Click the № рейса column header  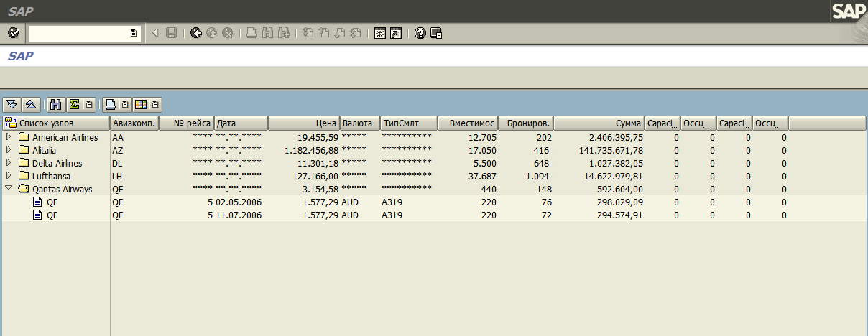pyautogui.click(x=186, y=123)
